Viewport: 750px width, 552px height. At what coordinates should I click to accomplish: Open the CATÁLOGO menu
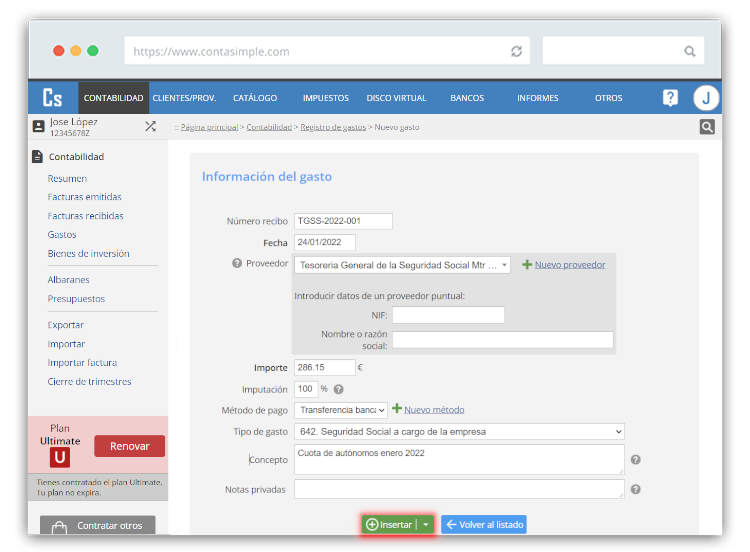pos(255,98)
